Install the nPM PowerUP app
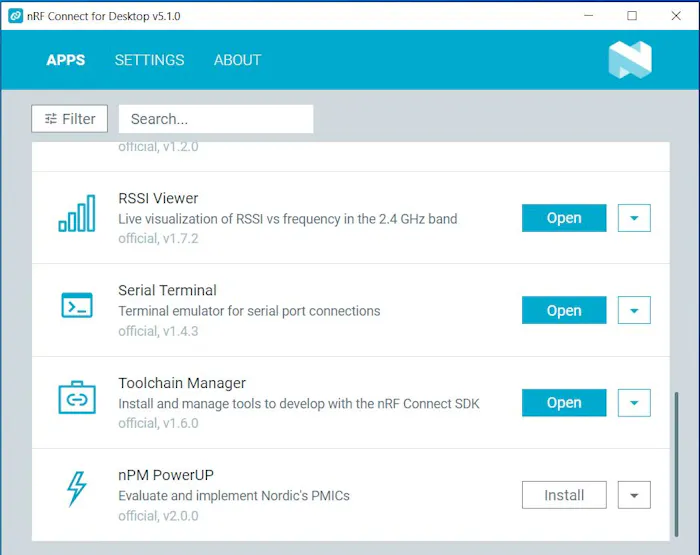The width and height of the screenshot is (700, 555). click(564, 495)
